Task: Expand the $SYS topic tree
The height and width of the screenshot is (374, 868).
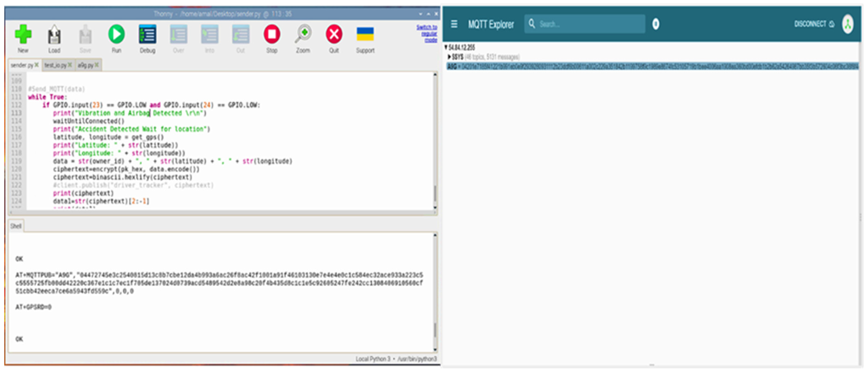Action: point(449,57)
